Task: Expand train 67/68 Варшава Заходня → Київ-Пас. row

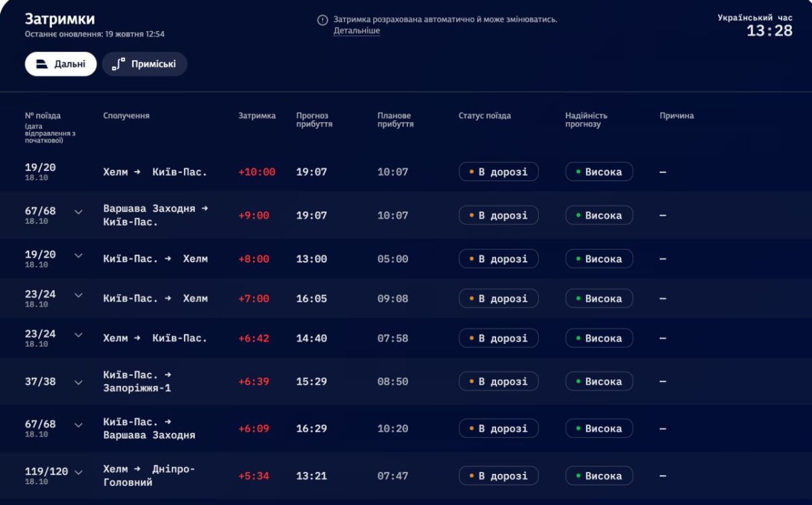Action: pyautogui.click(x=78, y=212)
